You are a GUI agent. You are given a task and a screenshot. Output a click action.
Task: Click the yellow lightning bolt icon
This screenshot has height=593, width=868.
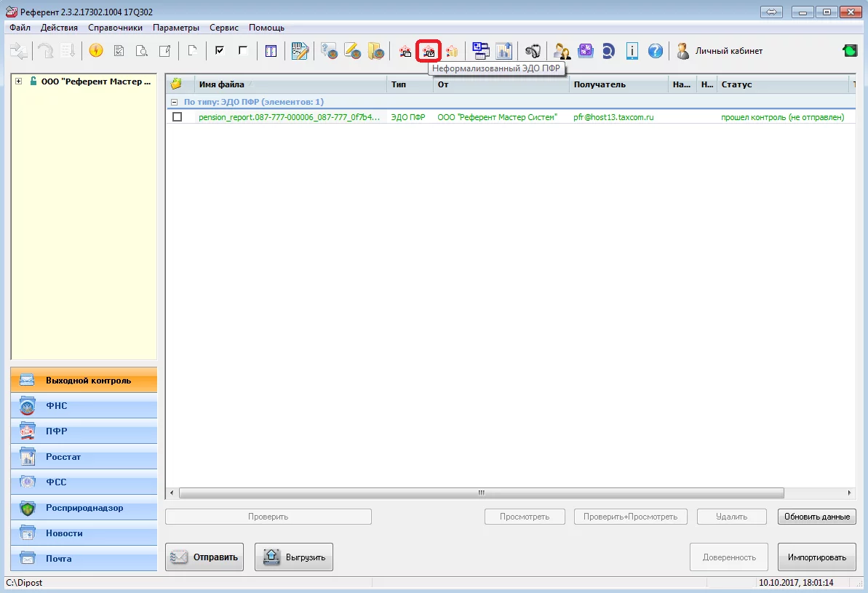[x=96, y=51]
